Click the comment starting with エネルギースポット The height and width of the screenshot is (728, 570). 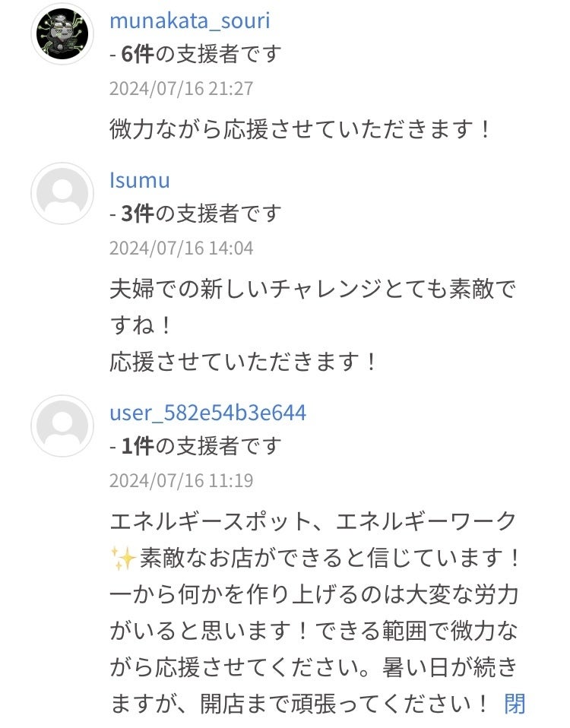(313, 523)
